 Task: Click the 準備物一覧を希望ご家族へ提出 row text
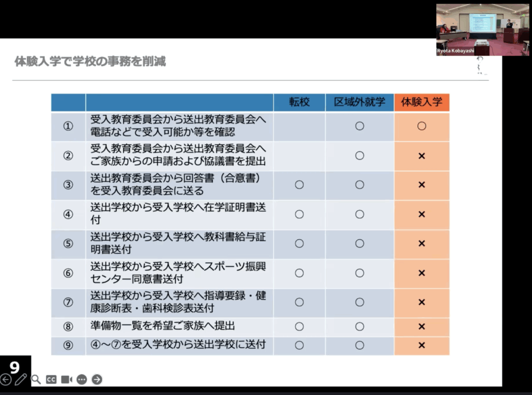163,326
